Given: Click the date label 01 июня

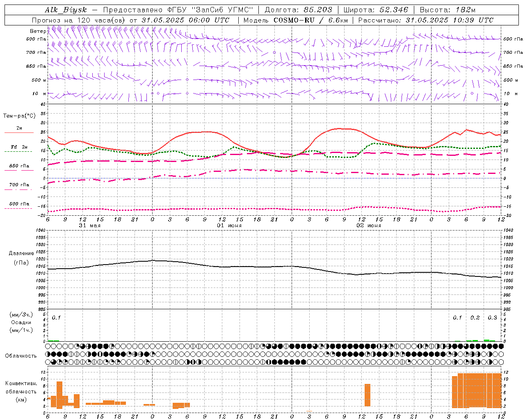Looking at the screenshot, I should click(229, 226).
